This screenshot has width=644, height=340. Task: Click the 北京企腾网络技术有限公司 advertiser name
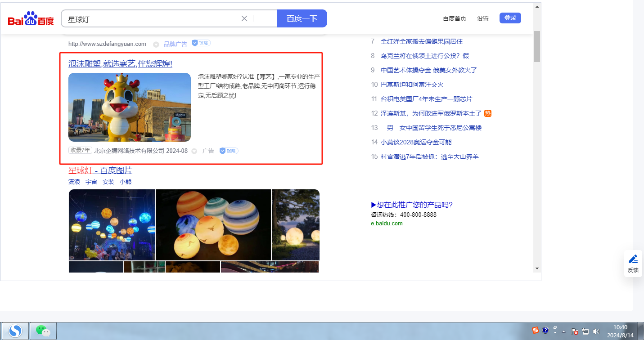coord(129,151)
